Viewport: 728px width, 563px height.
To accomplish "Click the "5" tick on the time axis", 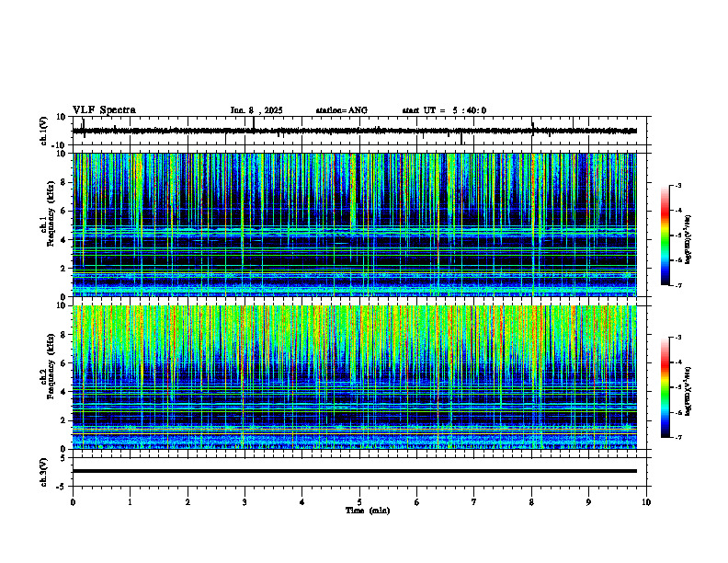I will [x=359, y=502].
